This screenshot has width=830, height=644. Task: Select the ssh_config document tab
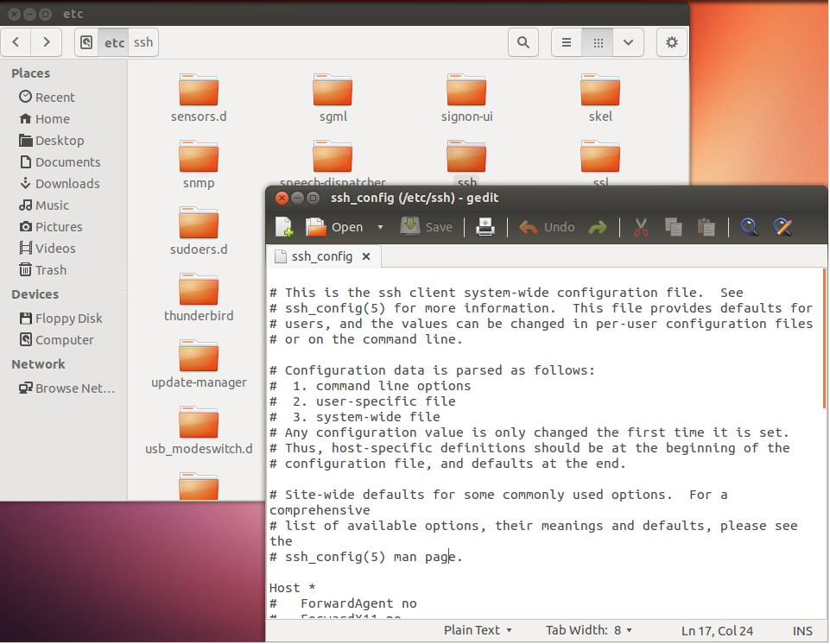point(321,256)
